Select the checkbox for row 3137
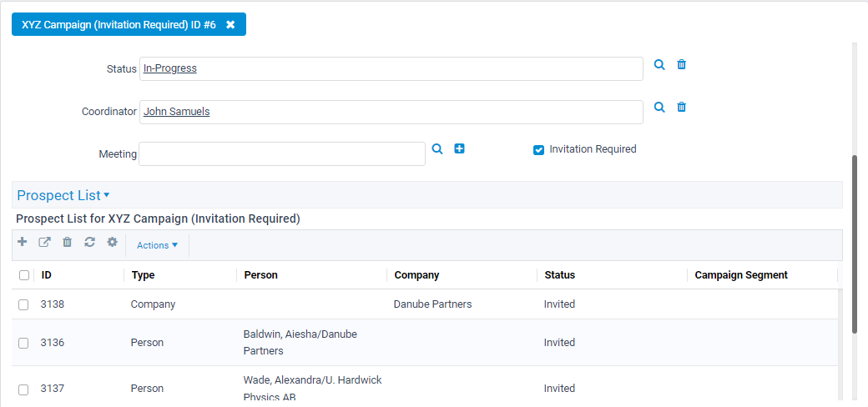Viewport: 868px width, 407px height. tap(23, 389)
